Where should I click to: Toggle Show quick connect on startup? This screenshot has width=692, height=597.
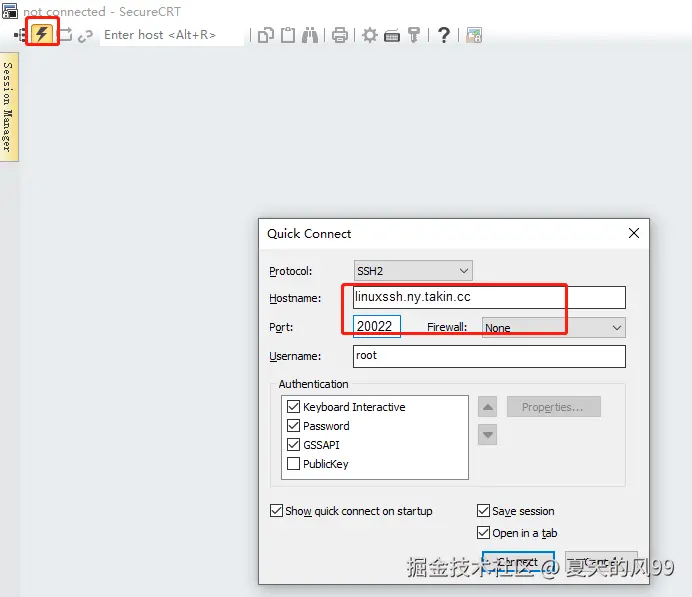(x=276, y=511)
